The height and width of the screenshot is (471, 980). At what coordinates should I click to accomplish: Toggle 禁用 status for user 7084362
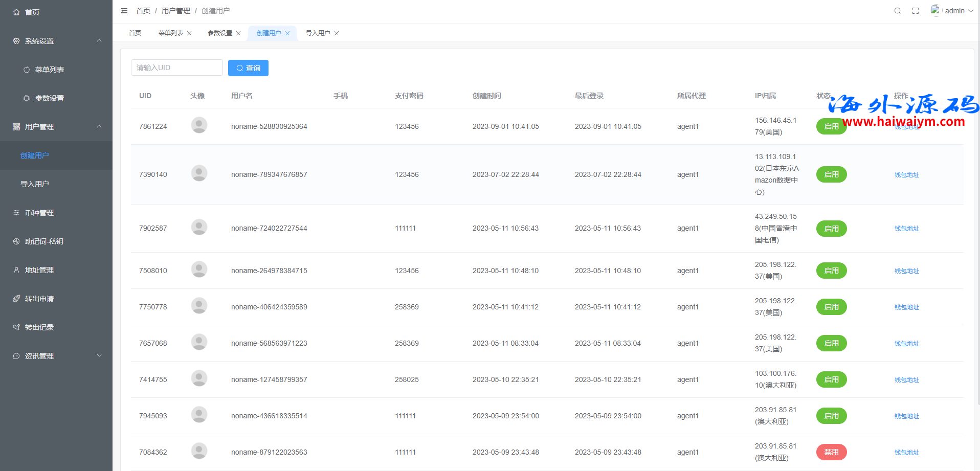[831, 452]
